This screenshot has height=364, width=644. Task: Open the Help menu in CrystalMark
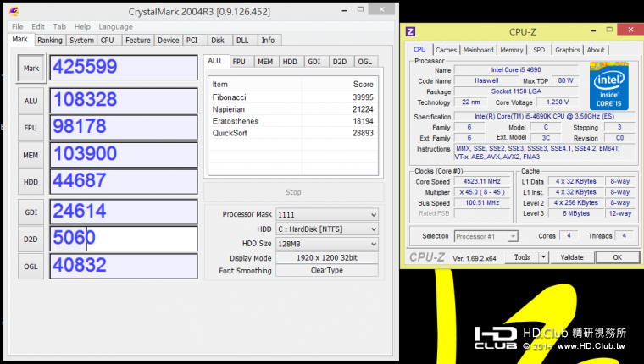coord(82,27)
